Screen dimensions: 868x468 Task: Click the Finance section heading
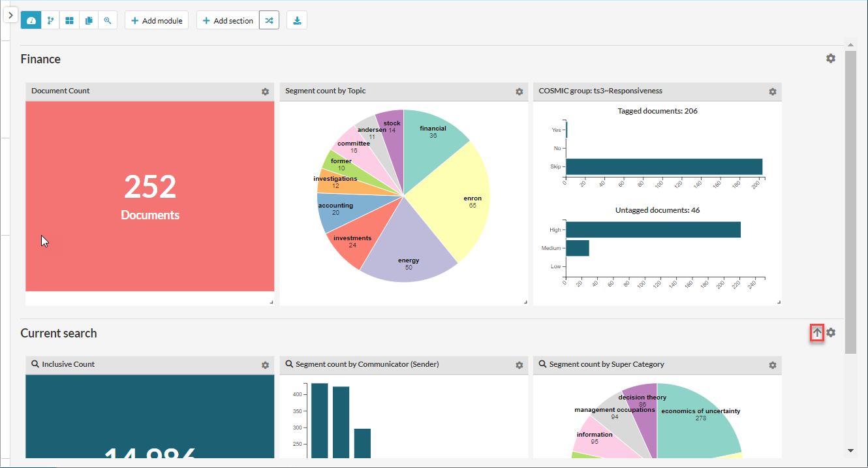(x=40, y=59)
